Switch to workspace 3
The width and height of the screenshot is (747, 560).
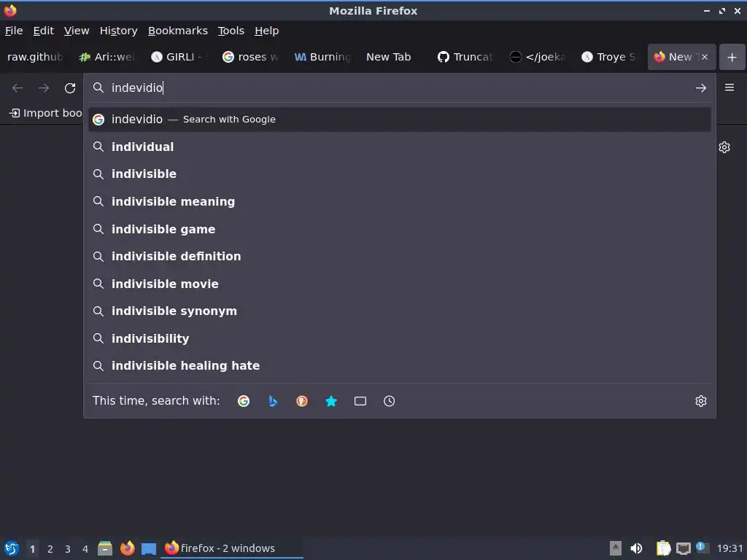point(68,549)
